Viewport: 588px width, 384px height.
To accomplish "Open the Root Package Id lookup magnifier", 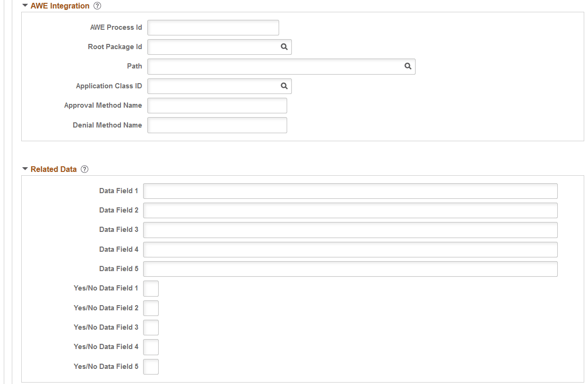I will click(284, 47).
